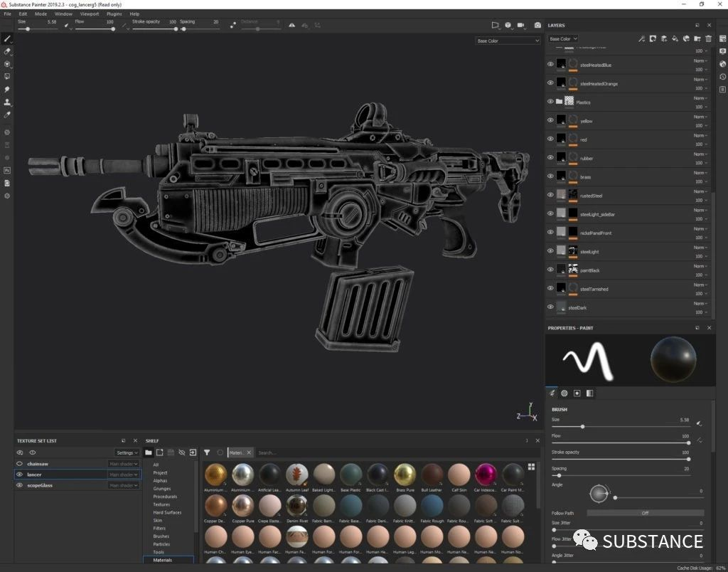The height and width of the screenshot is (572, 728).
Task: Click the camera screenshot icon
Action: click(x=537, y=25)
